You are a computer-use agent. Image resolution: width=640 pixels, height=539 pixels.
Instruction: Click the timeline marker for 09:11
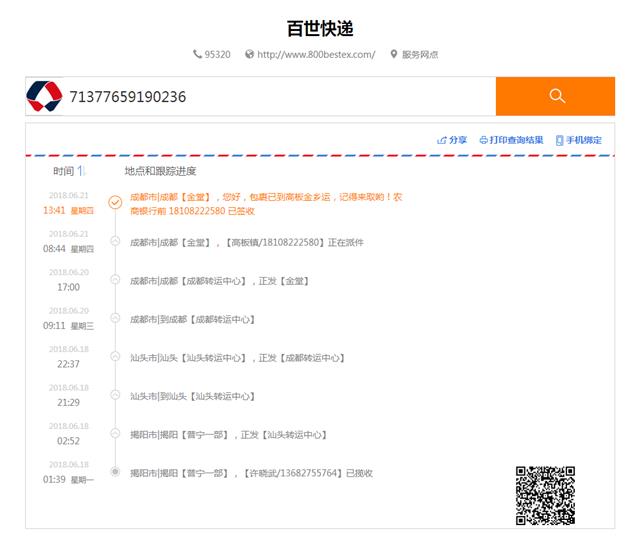click(116, 318)
